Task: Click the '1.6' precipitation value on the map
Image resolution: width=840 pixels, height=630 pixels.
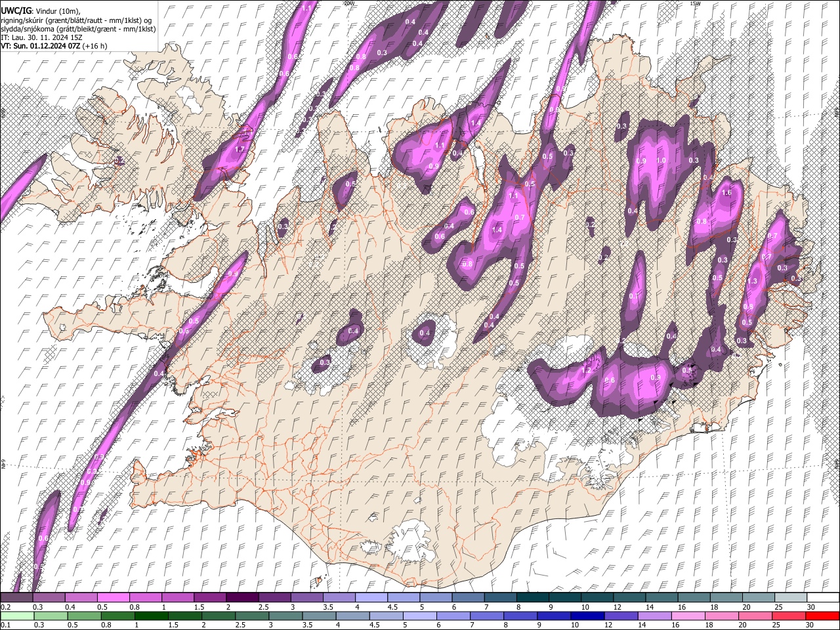Action: (726, 193)
